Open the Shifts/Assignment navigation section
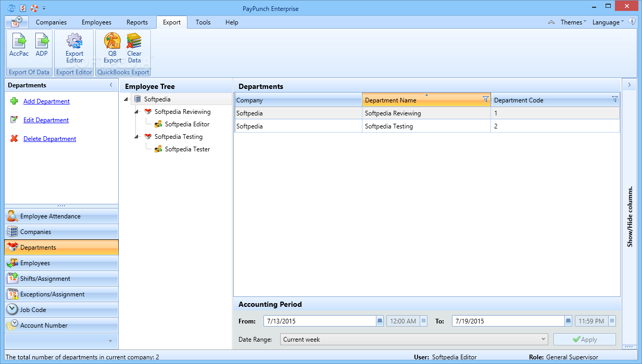 [x=61, y=279]
